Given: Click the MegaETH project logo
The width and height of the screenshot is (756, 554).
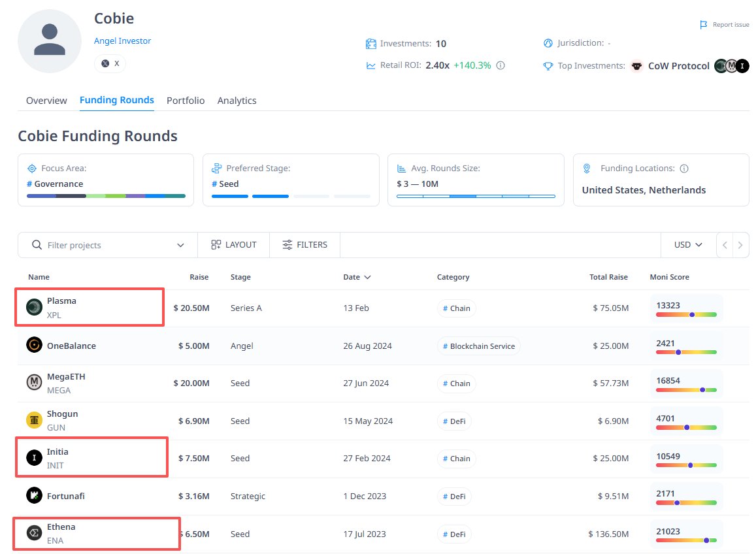Looking at the screenshot, I should click(34, 383).
